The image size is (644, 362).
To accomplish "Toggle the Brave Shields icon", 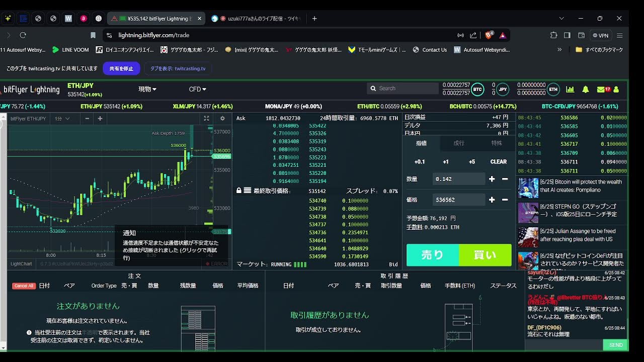I will [x=489, y=35].
